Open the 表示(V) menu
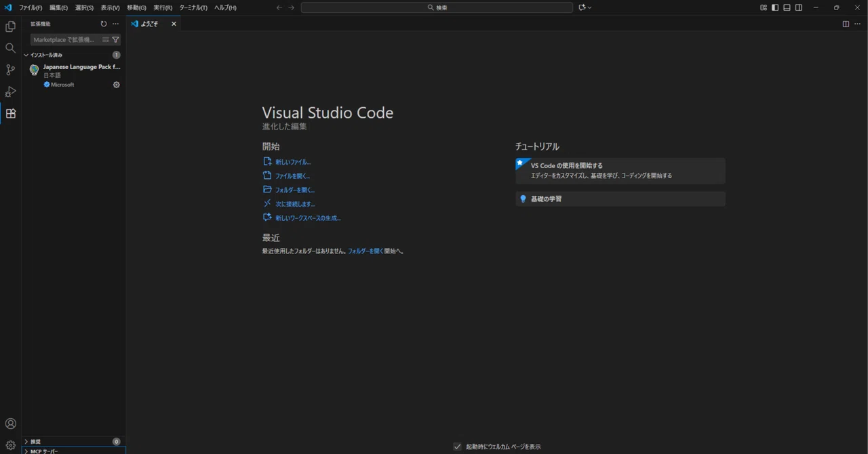Viewport: 868px width, 454px height. [110, 7]
